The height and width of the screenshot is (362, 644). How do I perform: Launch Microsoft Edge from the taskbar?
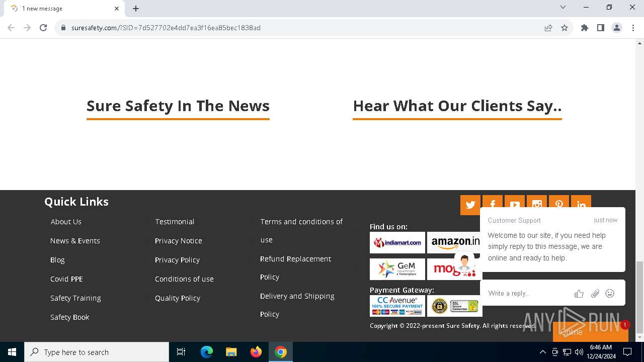(207, 352)
